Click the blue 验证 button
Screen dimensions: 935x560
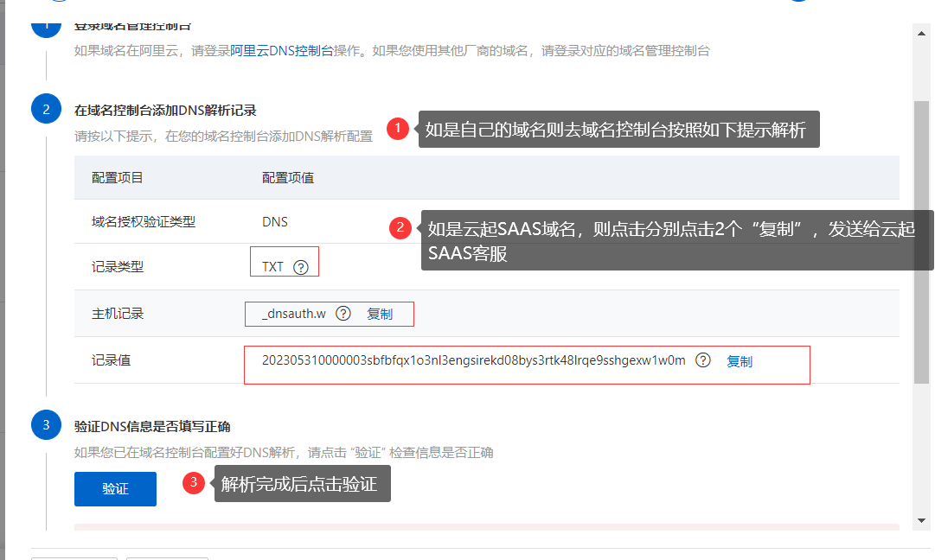pos(115,489)
